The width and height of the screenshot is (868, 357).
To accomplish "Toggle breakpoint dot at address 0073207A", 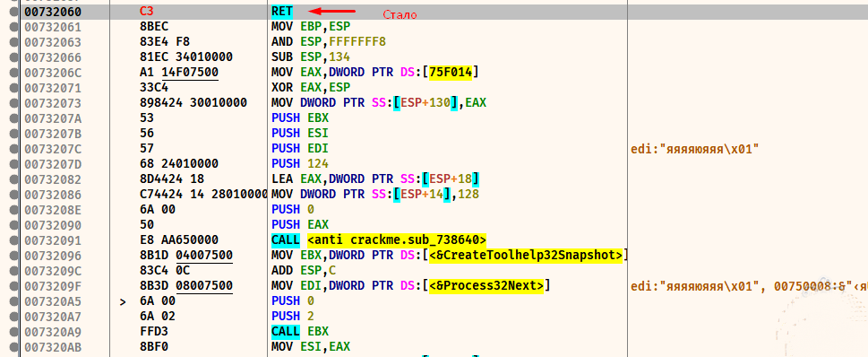I will [x=13, y=118].
